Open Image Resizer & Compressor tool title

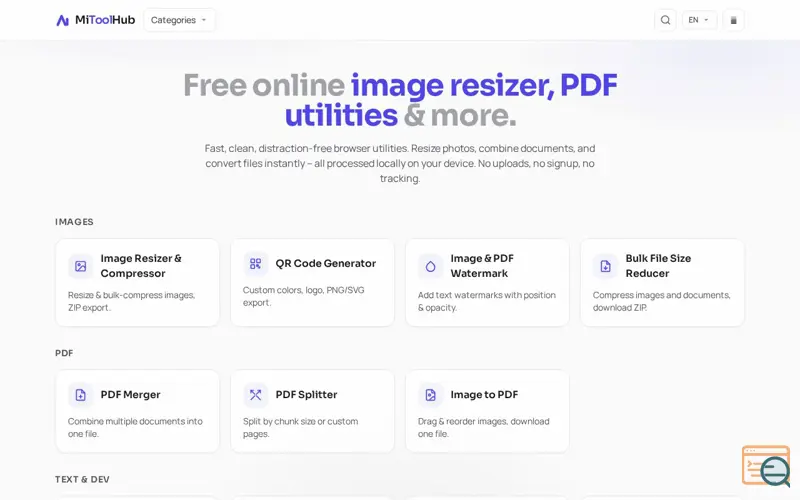[141, 266]
